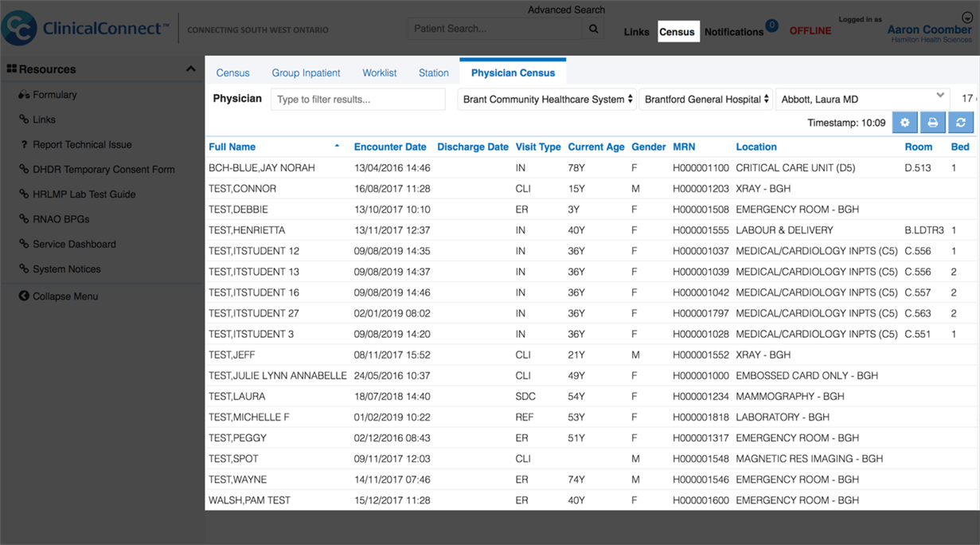Select patient TEST,CONNOR row

coord(592,189)
